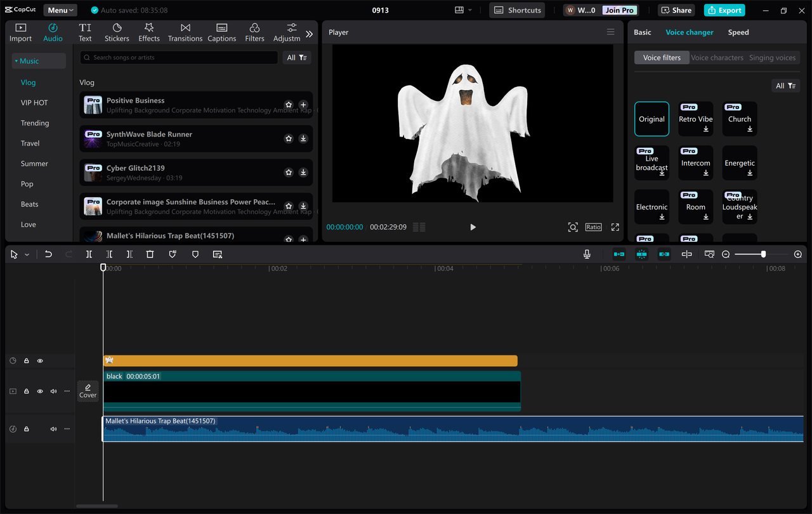This screenshot has height=514, width=812.
Task: Open the Effects panel
Action: 148,31
